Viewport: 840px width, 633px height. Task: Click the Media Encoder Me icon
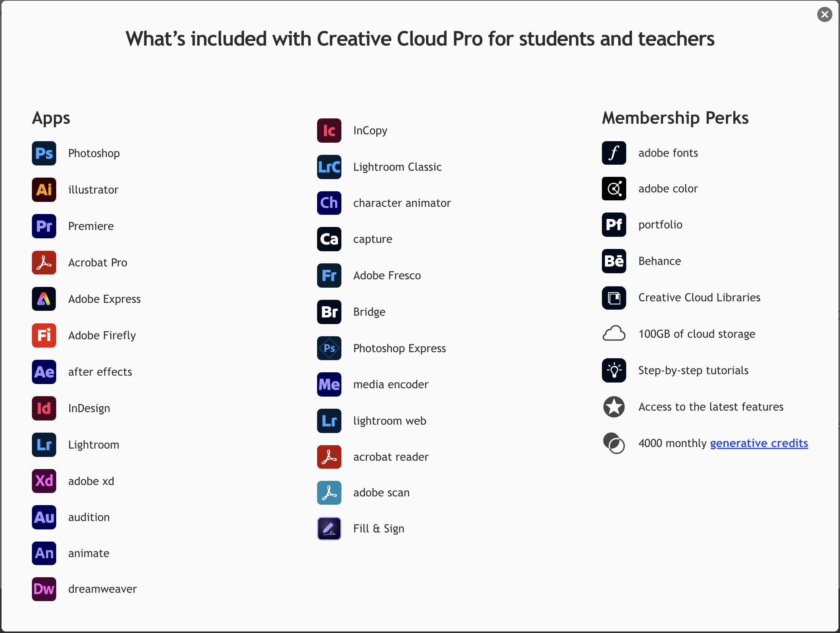click(x=329, y=384)
